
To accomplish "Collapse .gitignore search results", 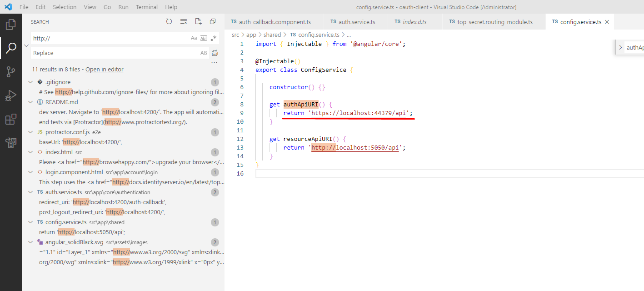I will (x=30, y=82).
